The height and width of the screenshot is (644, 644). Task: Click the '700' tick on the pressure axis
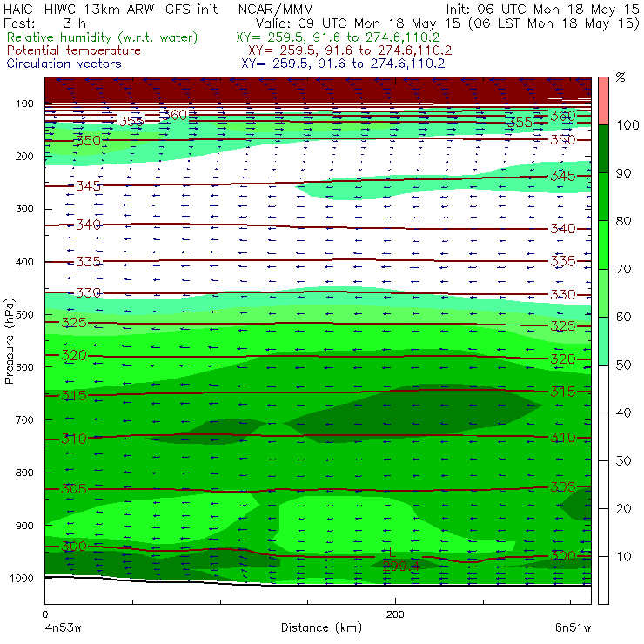click(24, 419)
